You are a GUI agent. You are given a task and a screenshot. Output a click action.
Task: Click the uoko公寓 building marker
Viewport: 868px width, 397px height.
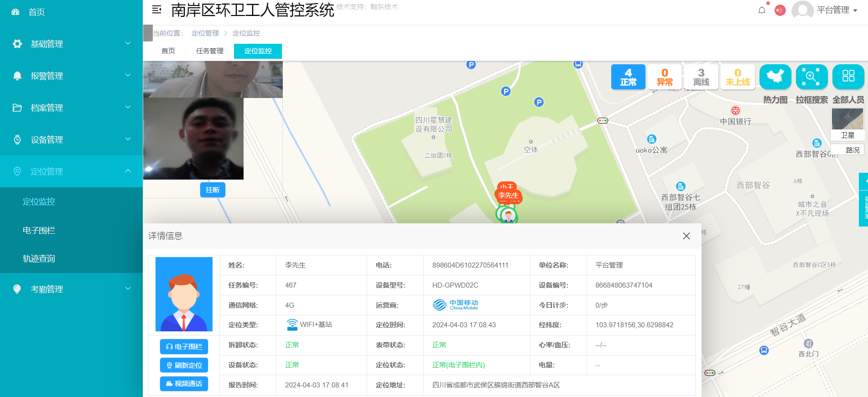pos(651,139)
